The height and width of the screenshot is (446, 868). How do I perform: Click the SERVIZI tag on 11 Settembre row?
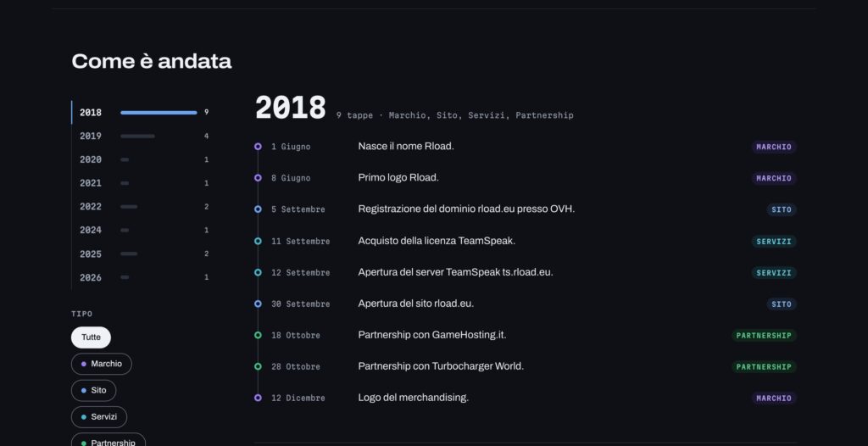pyautogui.click(x=774, y=242)
